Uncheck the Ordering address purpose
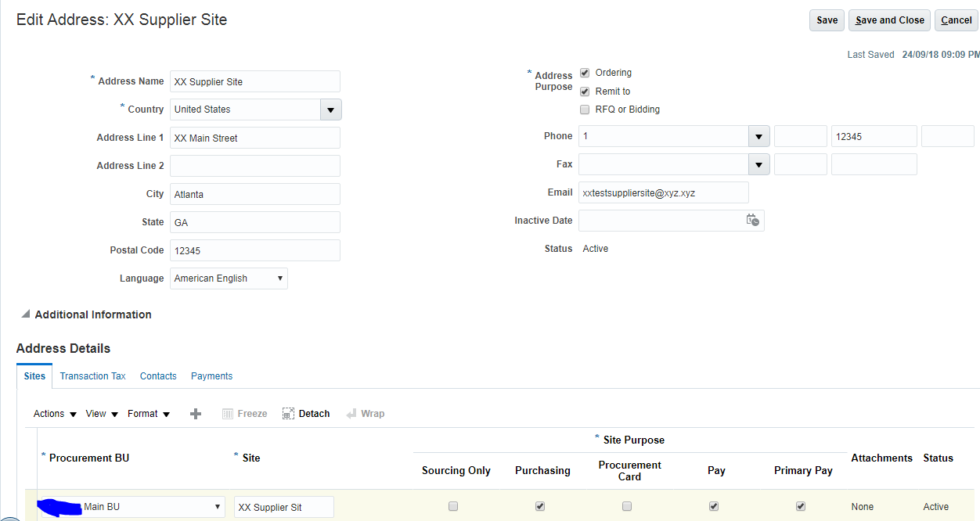Screen dimensions: 980x521 click(x=585, y=72)
